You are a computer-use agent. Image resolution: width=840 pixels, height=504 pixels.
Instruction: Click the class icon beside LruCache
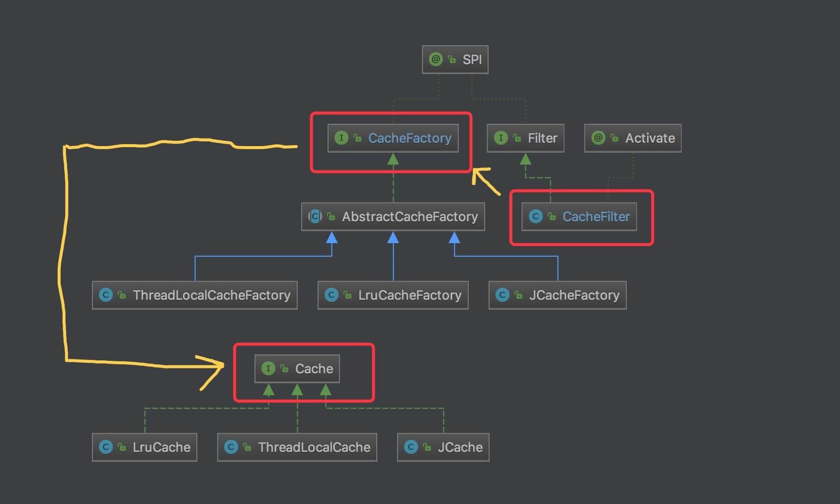(x=105, y=447)
